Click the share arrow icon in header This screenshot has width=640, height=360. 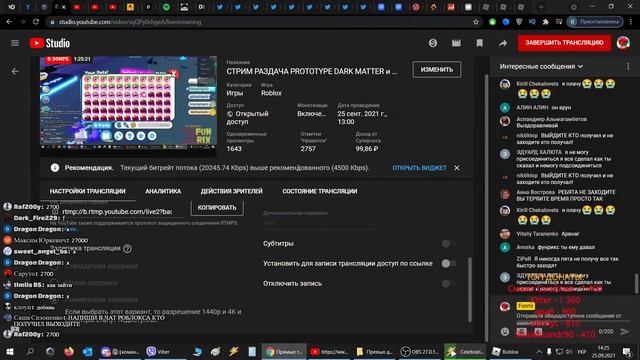[x=503, y=43]
